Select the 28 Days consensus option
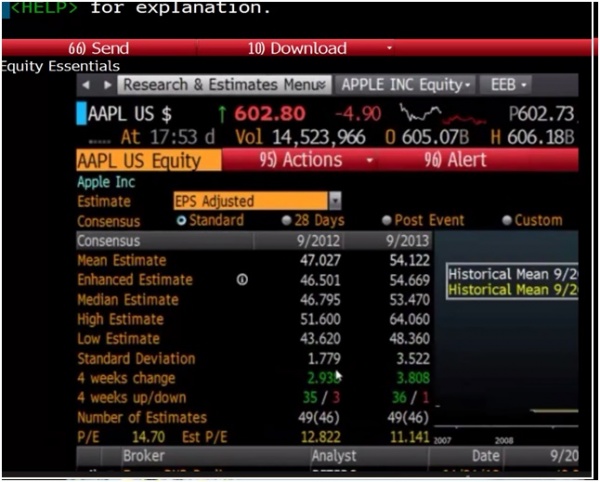The height and width of the screenshot is (482, 600). tap(286, 220)
